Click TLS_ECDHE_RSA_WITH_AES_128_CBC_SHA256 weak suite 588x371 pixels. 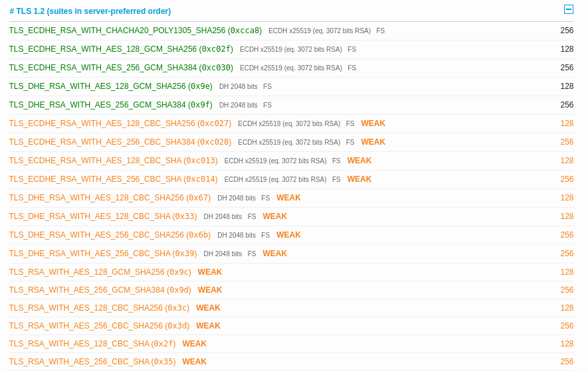point(120,123)
